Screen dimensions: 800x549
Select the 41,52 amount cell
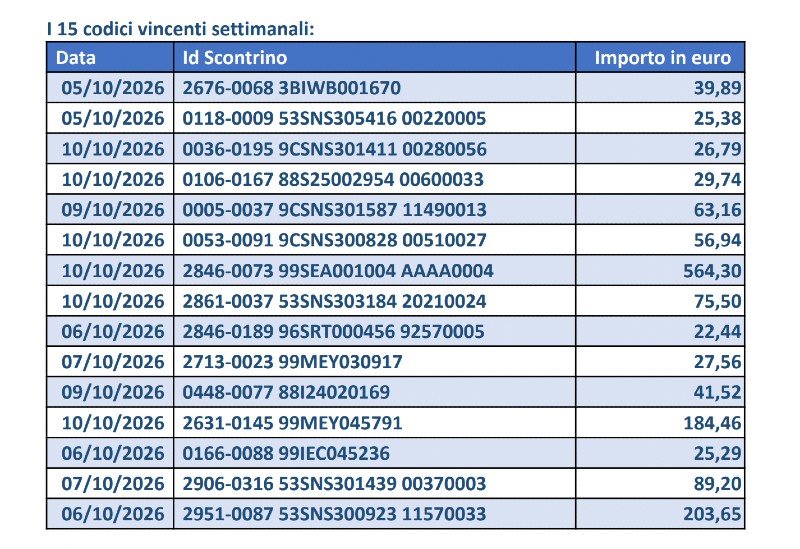pyautogui.click(x=660, y=392)
